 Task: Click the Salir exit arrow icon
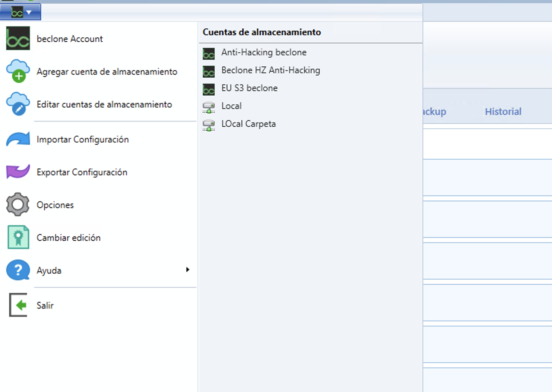(x=18, y=305)
